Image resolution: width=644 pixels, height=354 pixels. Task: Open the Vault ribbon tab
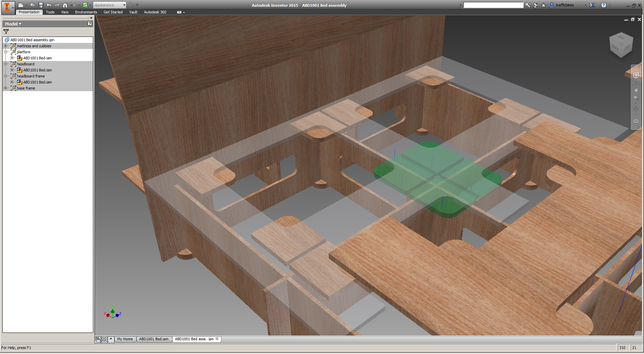133,12
